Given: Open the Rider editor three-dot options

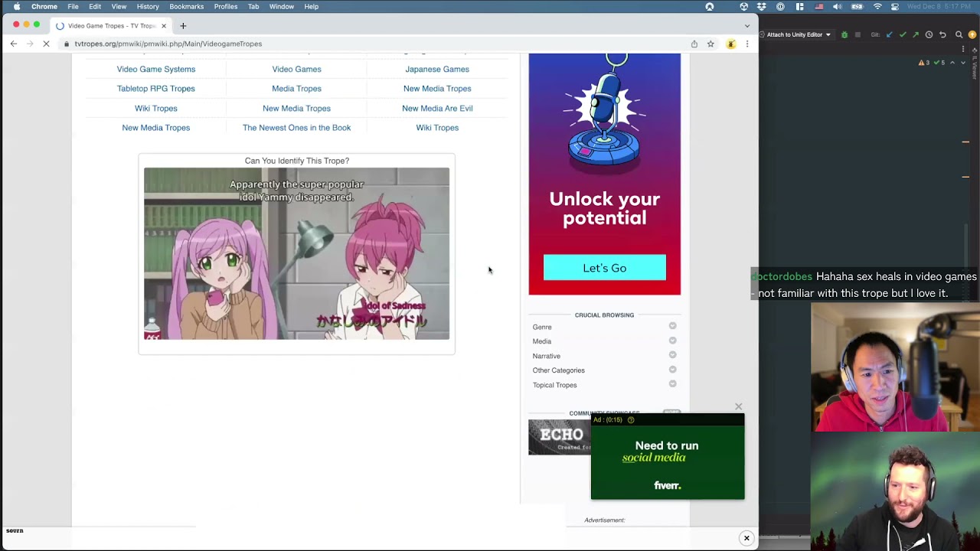Looking at the screenshot, I should click(963, 49).
